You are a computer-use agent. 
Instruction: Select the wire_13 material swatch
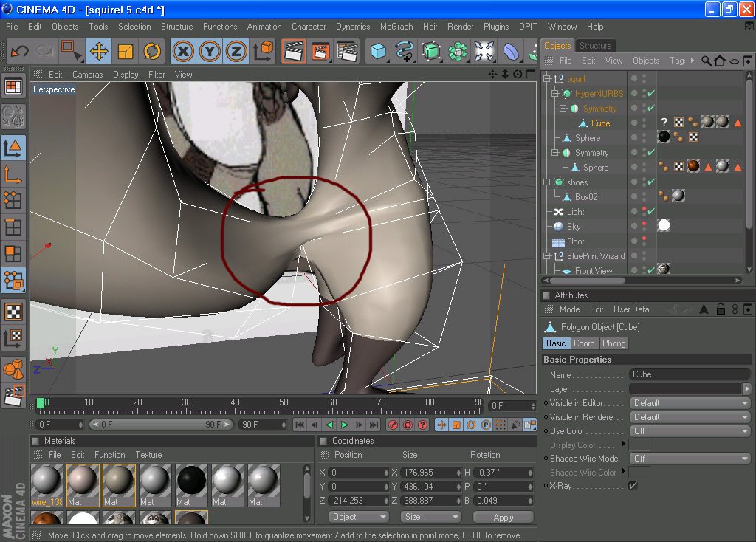coord(47,485)
